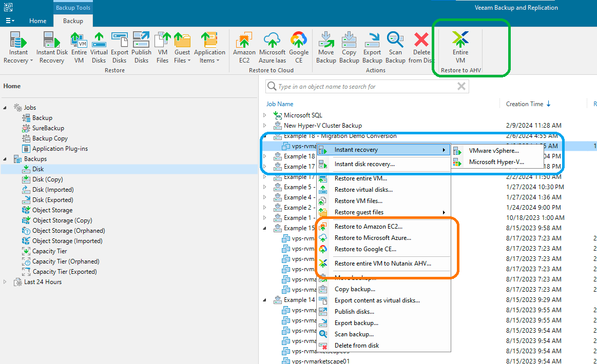Choose Copy backup menu entry
The width and height of the screenshot is (597, 364).
[x=383, y=289]
